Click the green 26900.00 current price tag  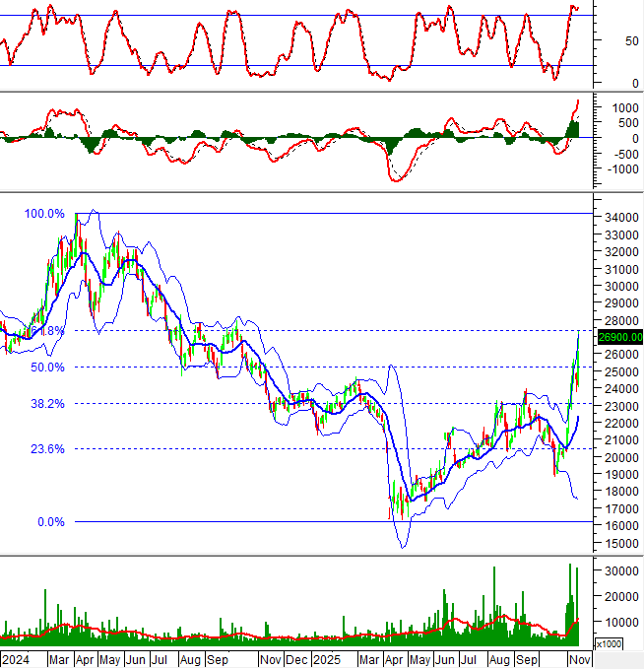pyautogui.click(x=620, y=337)
